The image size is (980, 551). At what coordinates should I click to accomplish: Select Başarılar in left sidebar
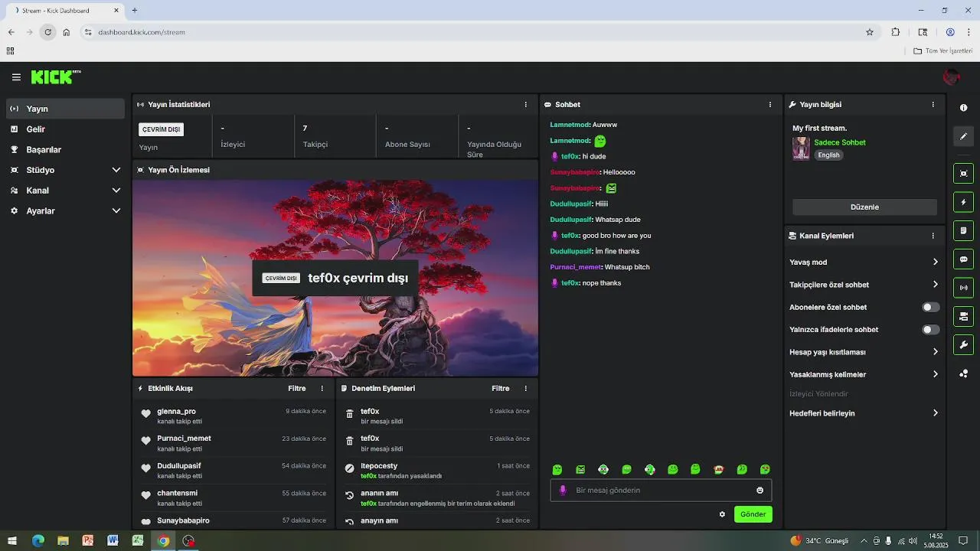pos(65,150)
